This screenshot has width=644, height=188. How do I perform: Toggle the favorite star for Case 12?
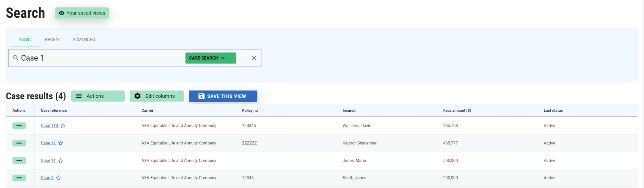pos(61,143)
